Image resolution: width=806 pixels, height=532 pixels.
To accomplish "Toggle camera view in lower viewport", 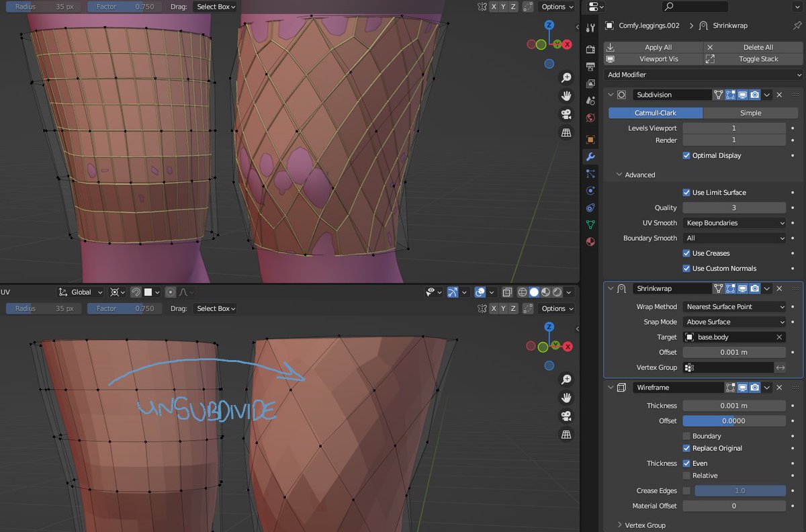I will pos(566,416).
